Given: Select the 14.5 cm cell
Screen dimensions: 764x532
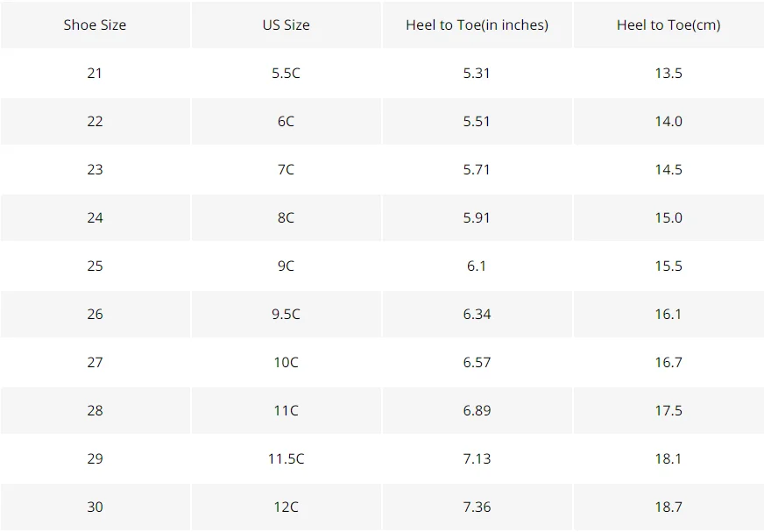Looking at the screenshot, I should 668,170.
